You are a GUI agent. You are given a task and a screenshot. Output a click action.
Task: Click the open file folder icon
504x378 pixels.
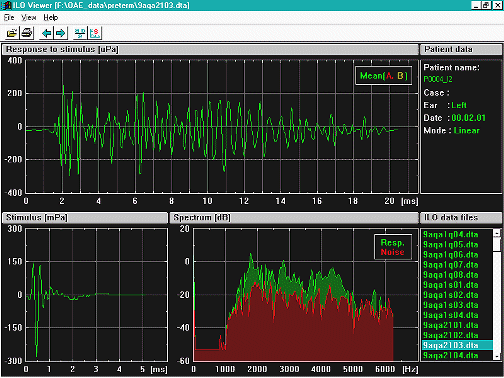[12, 33]
